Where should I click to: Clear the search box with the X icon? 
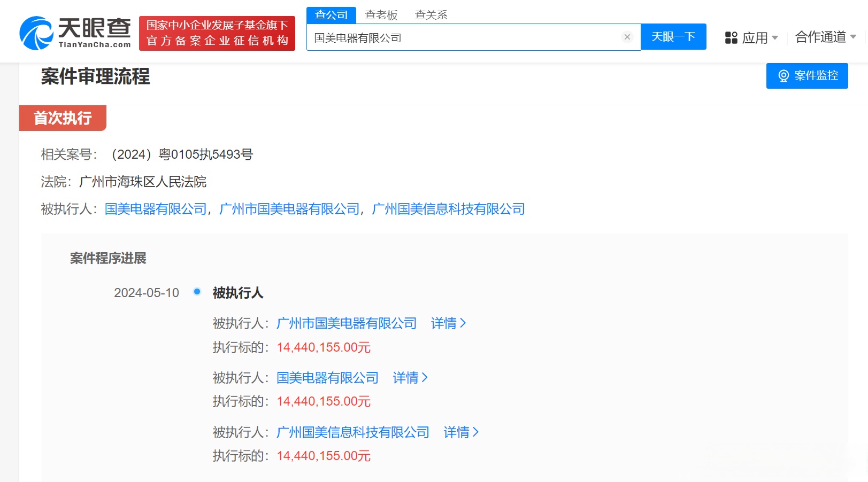[x=627, y=37]
